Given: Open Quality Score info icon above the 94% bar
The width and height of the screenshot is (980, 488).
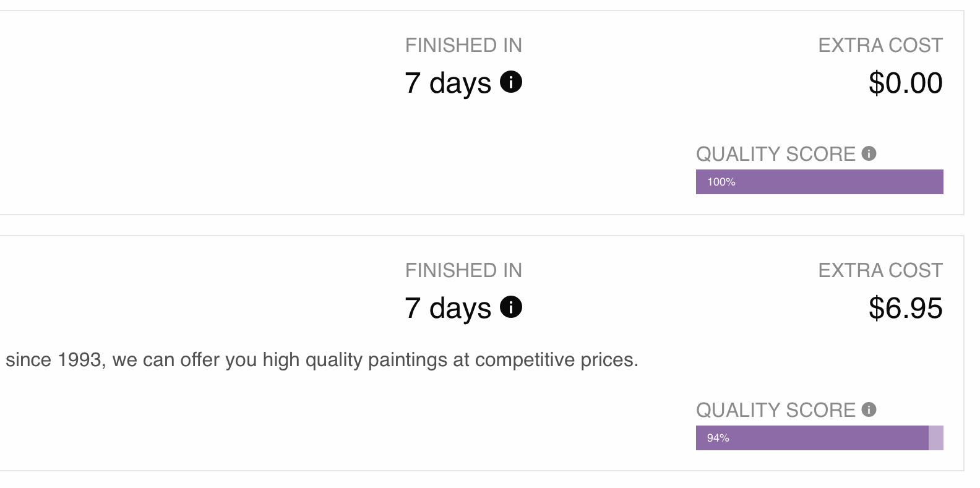Looking at the screenshot, I should [869, 409].
